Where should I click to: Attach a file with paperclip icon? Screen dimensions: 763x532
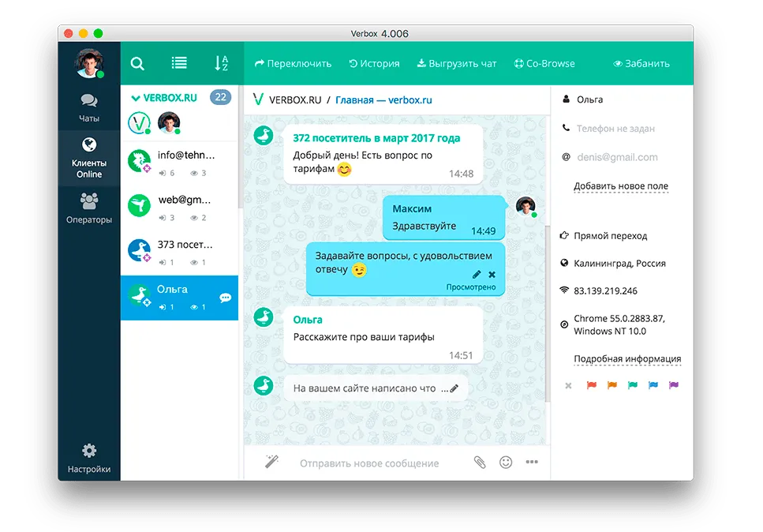click(480, 462)
